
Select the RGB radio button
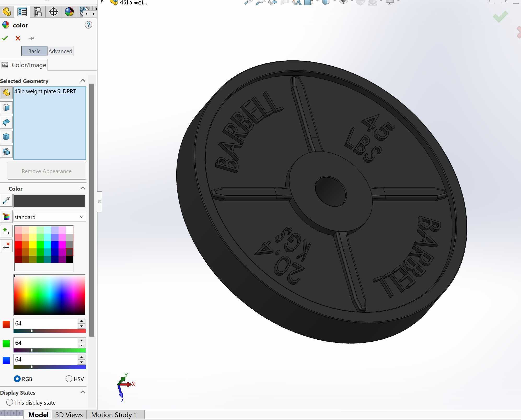pos(17,379)
